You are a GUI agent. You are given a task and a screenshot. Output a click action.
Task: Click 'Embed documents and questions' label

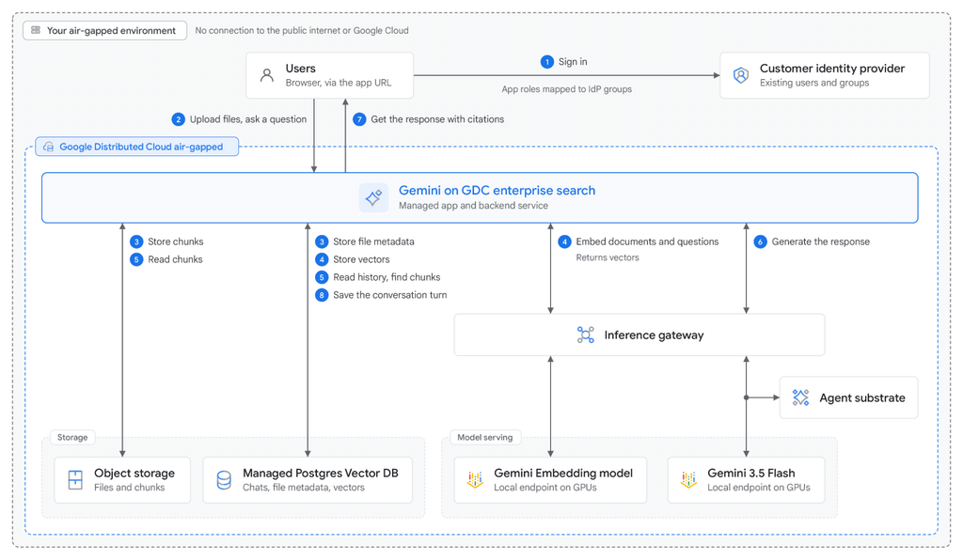(647, 241)
